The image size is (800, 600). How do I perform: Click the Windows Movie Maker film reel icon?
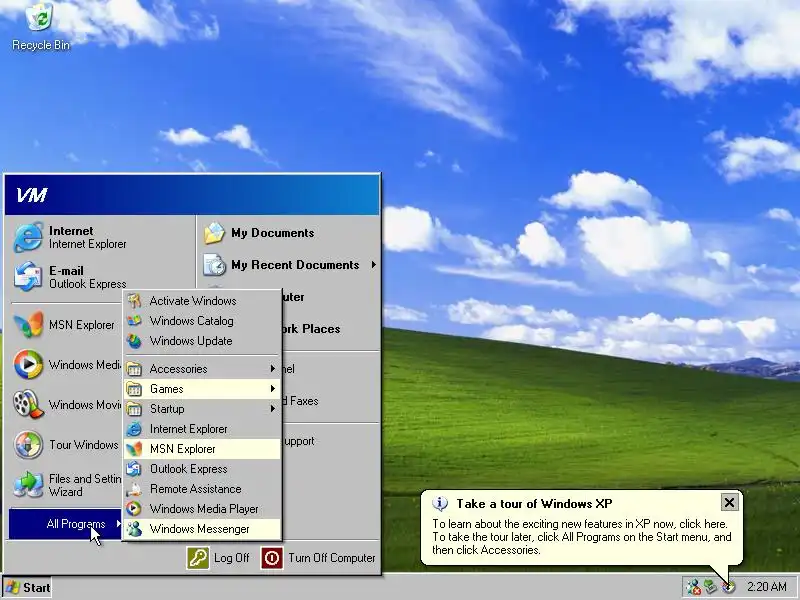(x=28, y=404)
